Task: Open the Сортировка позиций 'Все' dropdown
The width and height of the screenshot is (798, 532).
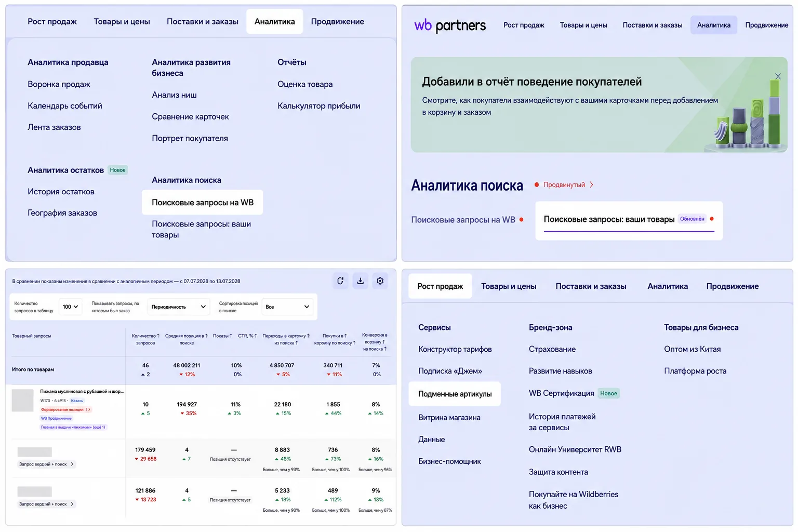Action: tap(287, 307)
